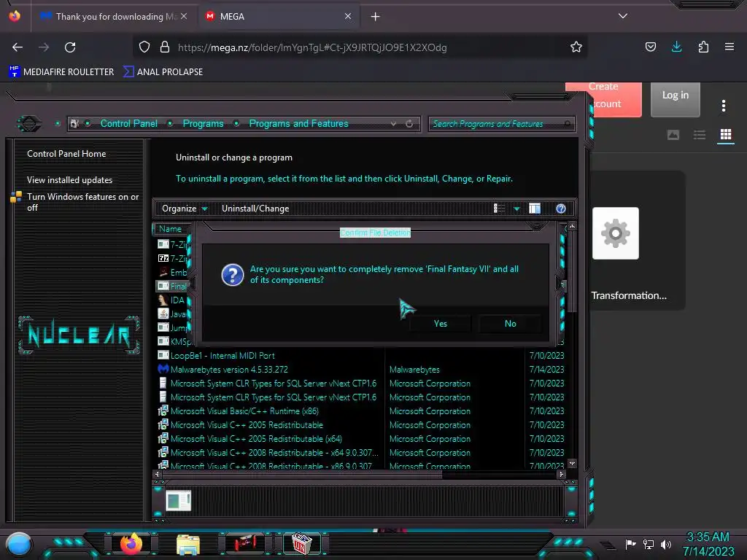The height and width of the screenshot is (560, 747).
Task: Click horizontal scrollbar right arrow in program list
Action: coord(561,474)
